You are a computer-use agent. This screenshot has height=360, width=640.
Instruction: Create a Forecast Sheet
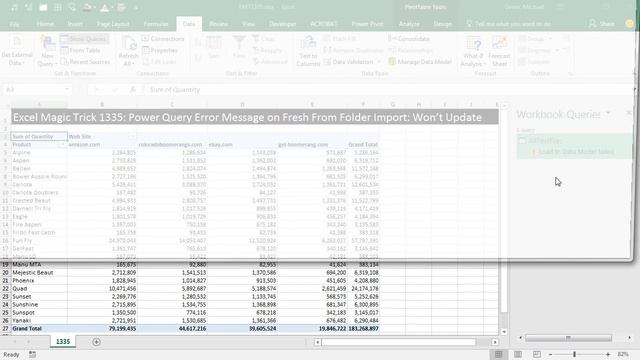click(x=499, y=52)
